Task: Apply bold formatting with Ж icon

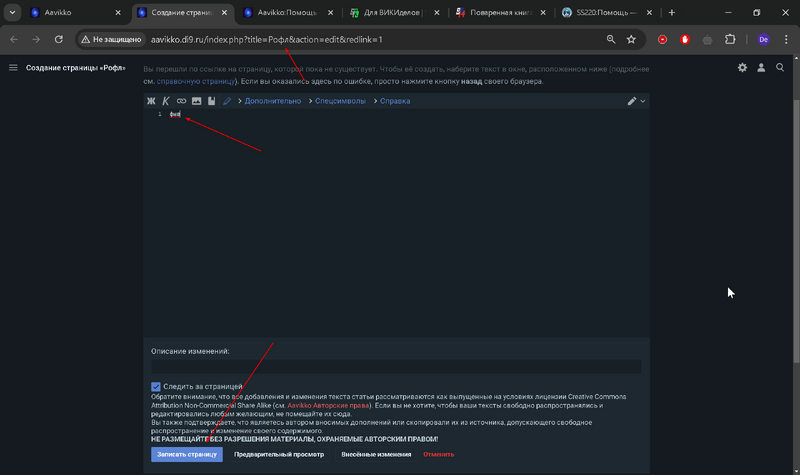Action: point(151,101)
